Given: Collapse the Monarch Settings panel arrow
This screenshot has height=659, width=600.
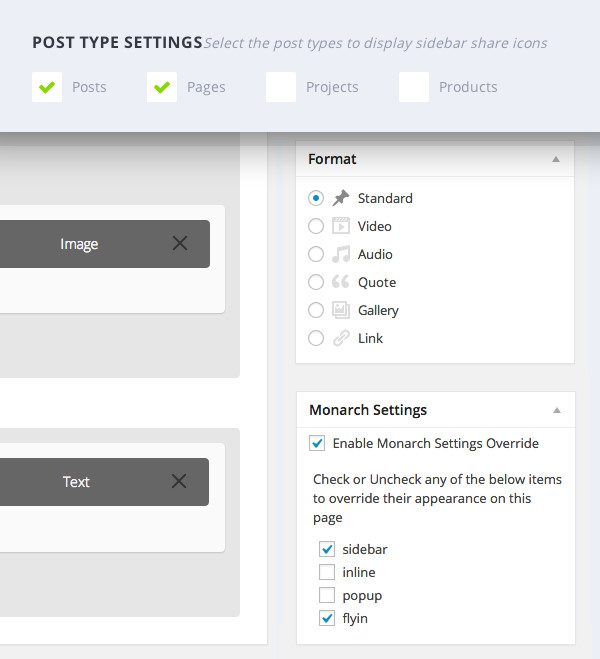Looking at the screenshot, I should click(557, 410).
